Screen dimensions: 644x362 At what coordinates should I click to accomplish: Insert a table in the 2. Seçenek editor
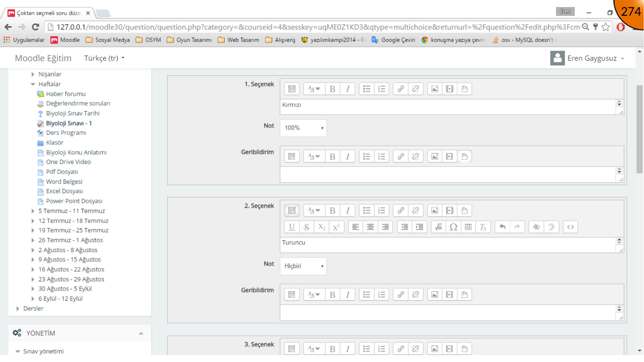pos(468,227)
